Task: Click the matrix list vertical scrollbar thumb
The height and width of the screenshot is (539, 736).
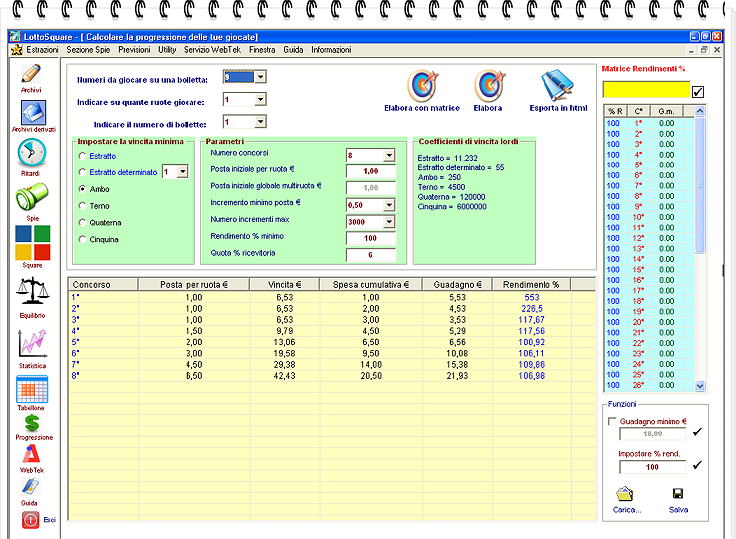Action: point(700,185)
